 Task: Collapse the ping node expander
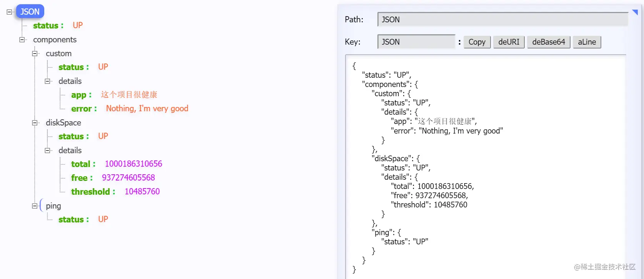point(35,206)
